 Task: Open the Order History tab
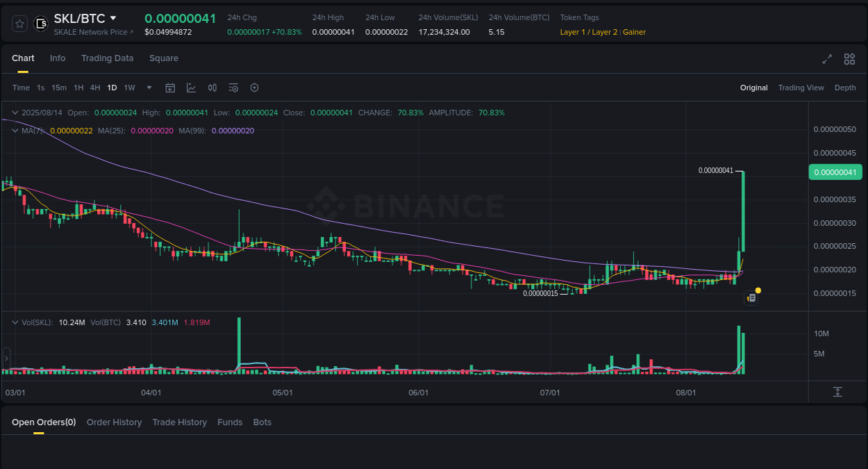coord(114,422)
